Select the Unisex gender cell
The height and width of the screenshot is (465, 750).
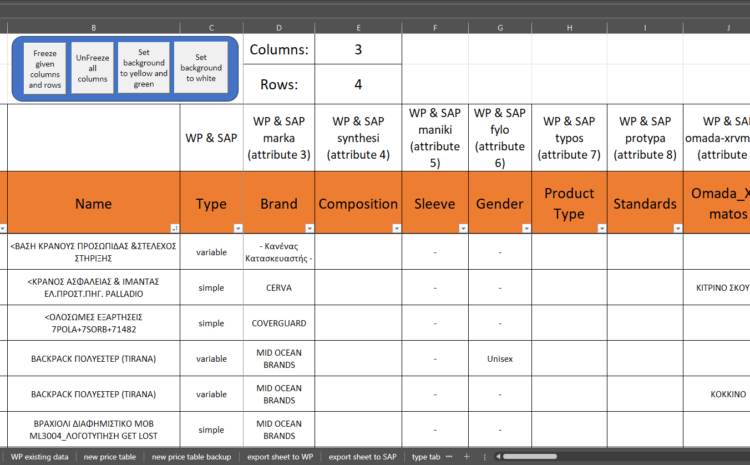[500, 358]
